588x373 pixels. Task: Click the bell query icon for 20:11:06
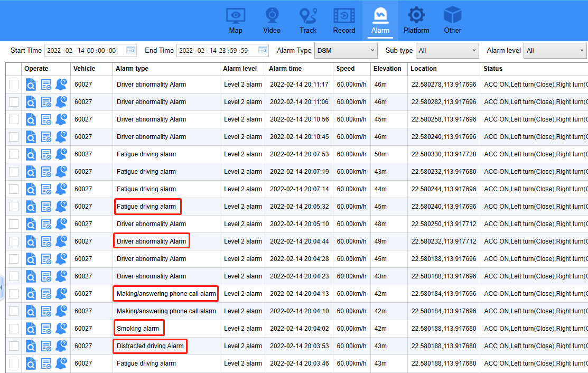point(61,101)
